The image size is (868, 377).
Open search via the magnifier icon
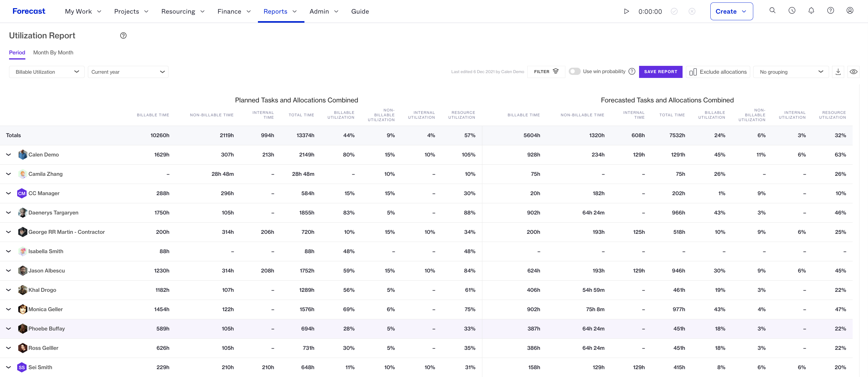coord(772,11)
